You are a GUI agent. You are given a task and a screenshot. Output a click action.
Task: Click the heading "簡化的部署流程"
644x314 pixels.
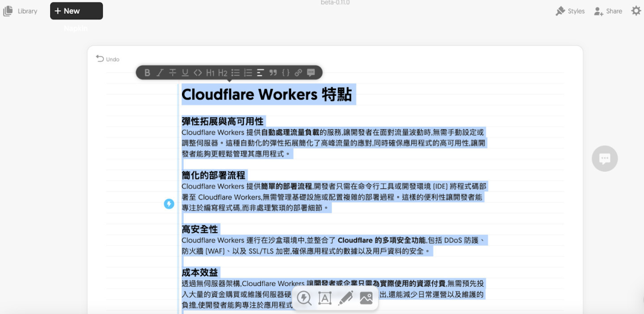[x=214, y=175]
